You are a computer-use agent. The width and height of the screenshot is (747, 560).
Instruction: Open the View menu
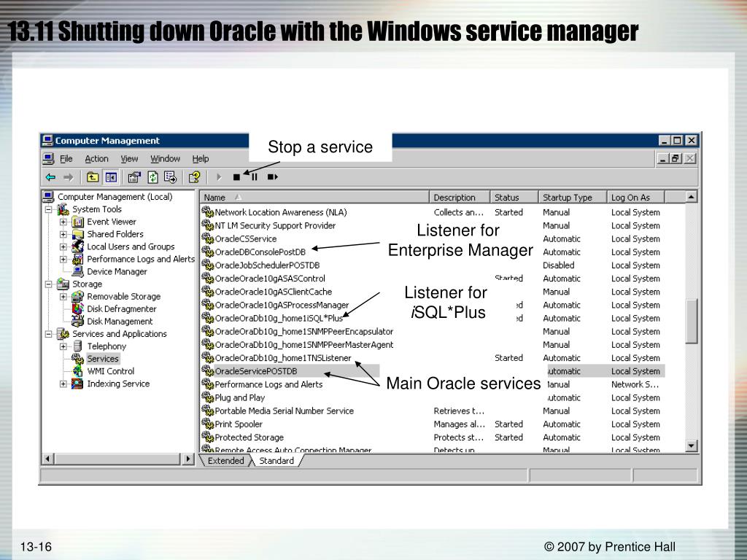coord(129,158)
